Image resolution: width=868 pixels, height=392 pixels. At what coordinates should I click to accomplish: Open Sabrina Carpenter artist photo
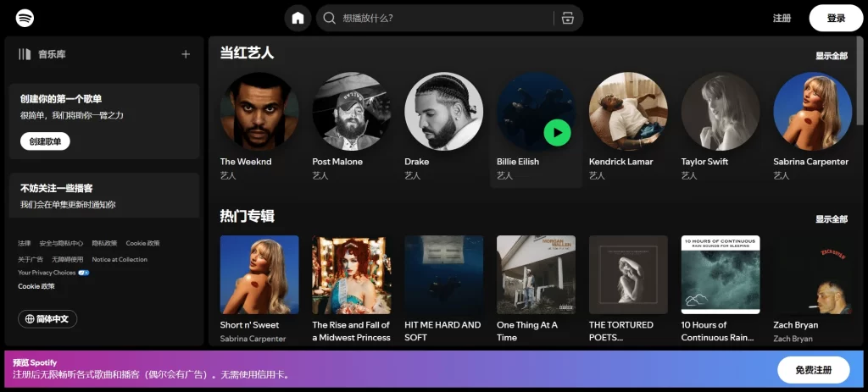(813, 111)
